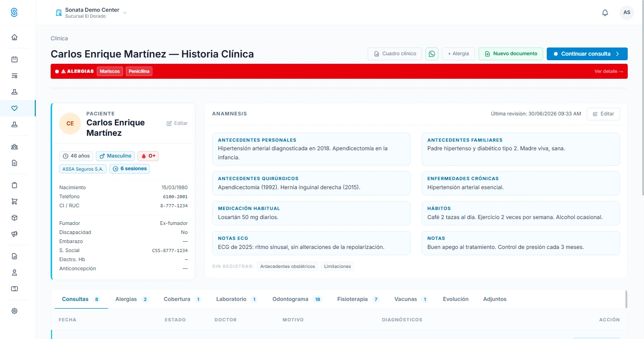The width and height of the screenshot is (644, 339).
Task: Open the megaphone icon in sidebar
Action: pyautogui.click(x=14, y=234)
